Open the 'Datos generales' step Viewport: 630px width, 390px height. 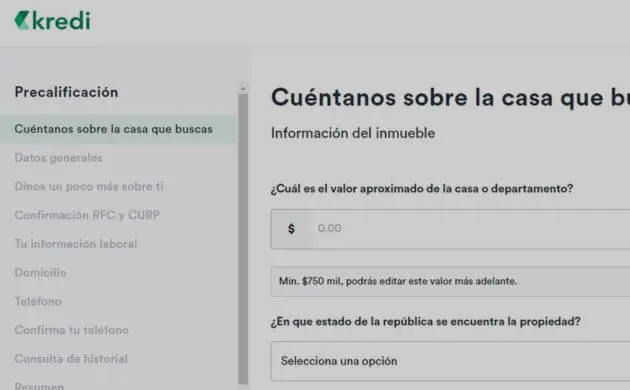tap(59, 158)
